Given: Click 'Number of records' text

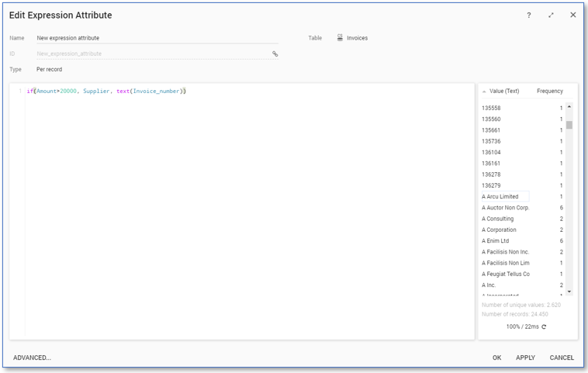Looking at the screenshot, I should click(x=515, y=314).
